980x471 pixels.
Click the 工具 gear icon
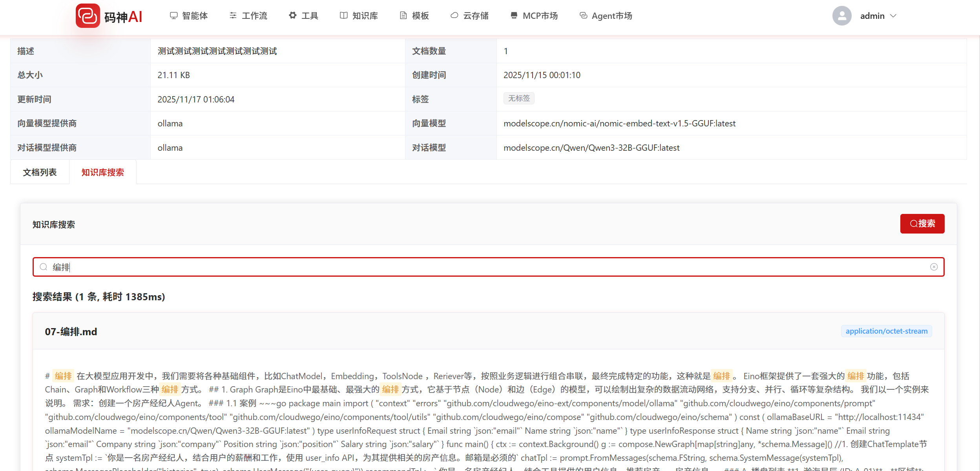tap(292, 15)
